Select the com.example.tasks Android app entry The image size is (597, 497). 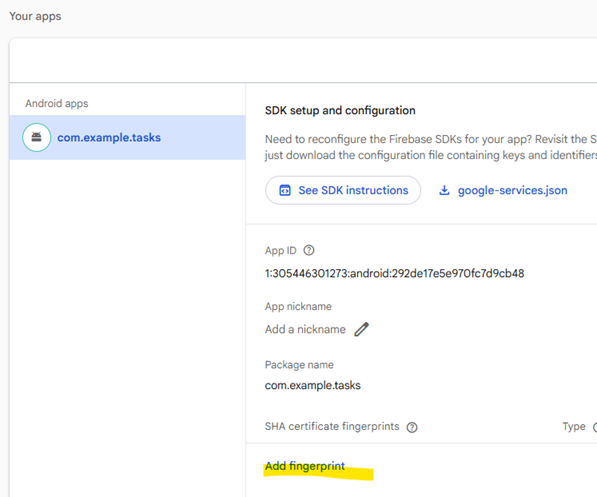point(128,137)
